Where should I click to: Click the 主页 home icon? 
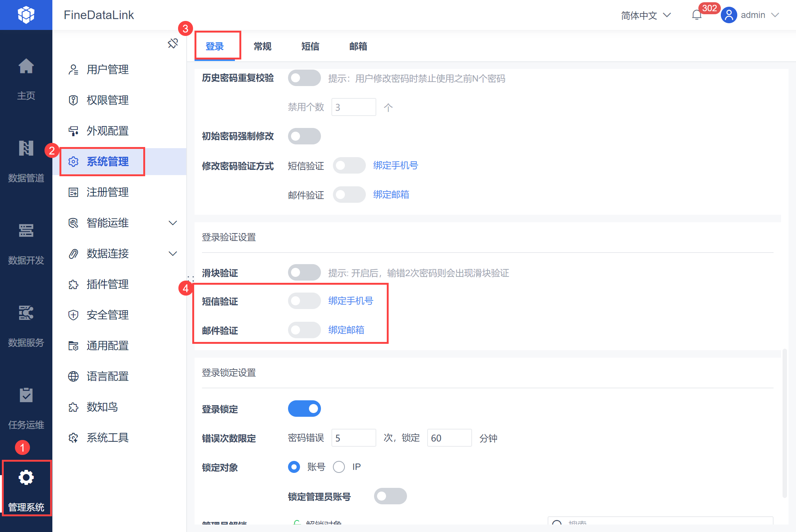click(26, 67)
